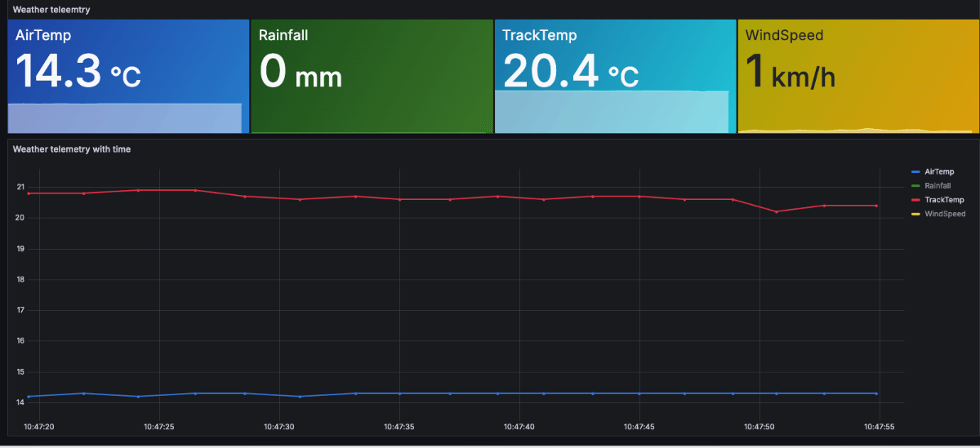Viewport: 980px width, 448px height.
Task: Click the 15 y-axis label
Action: (20, 372)
